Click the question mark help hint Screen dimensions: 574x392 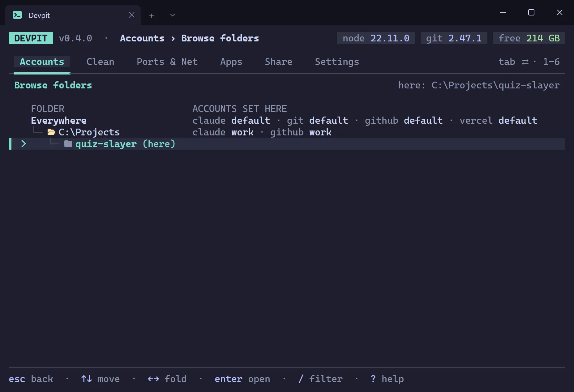[387, 379]
